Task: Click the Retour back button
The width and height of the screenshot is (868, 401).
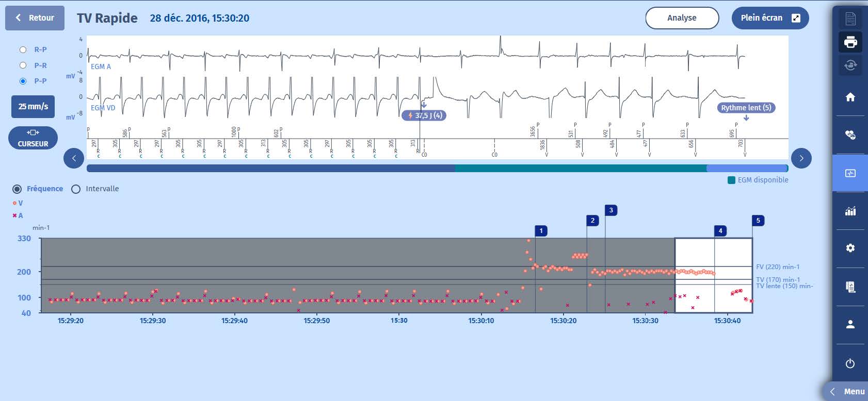Action: click(35, 18)
